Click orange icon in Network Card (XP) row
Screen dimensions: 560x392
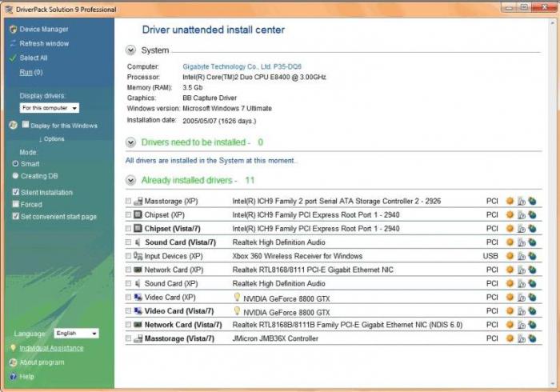click(510, 270)
